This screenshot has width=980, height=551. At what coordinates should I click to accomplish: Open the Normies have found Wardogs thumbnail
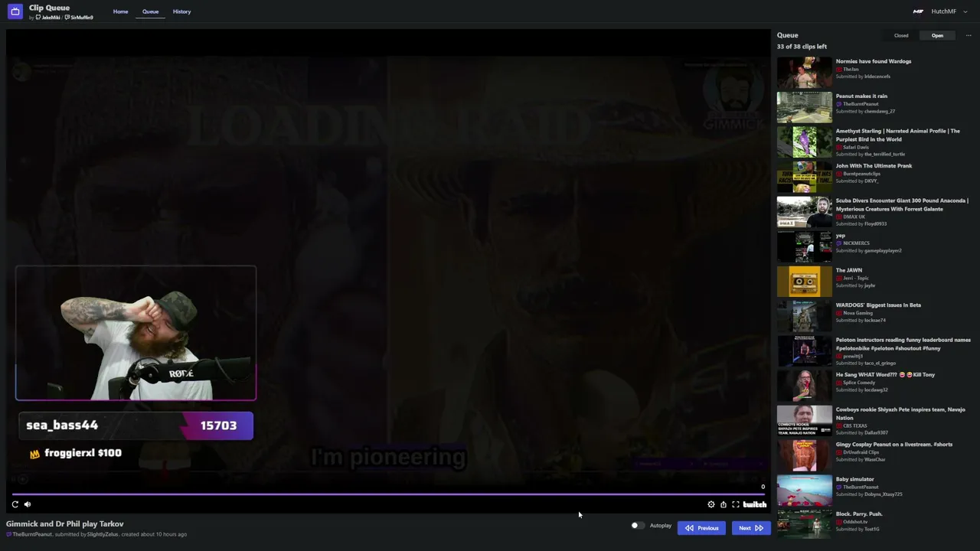[x=804, y=73]
